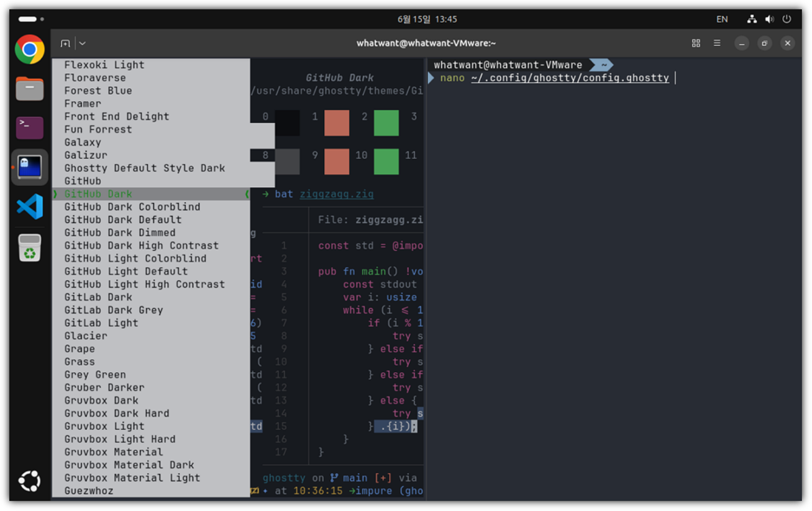812x511 pixels.
Task: Click the GitHub Dark preview heading
Action: point(340,78)
